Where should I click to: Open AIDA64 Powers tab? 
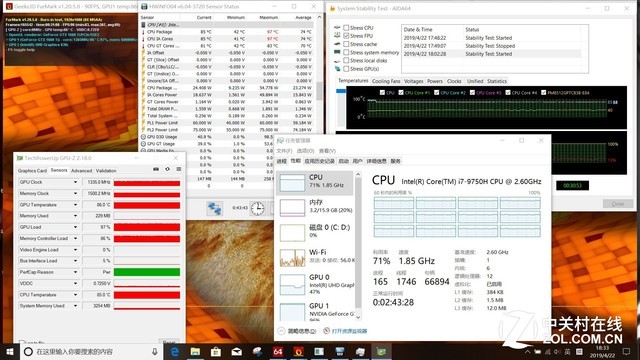435,81
